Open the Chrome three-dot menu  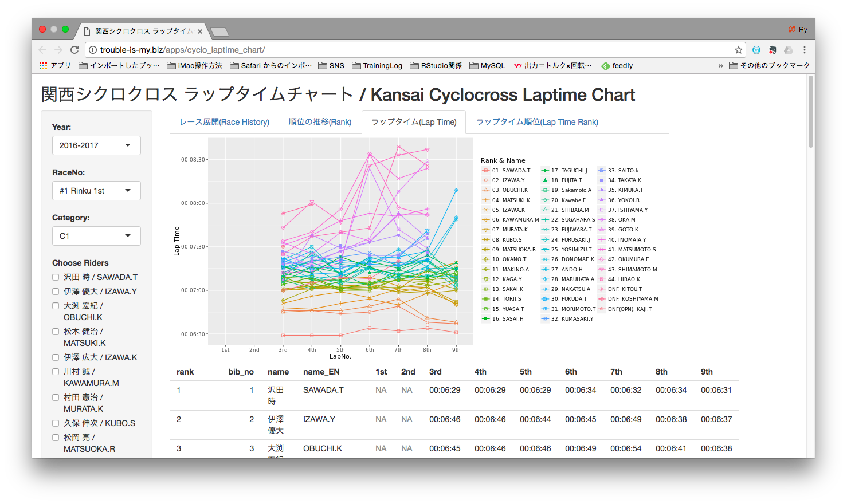[805, 50]
